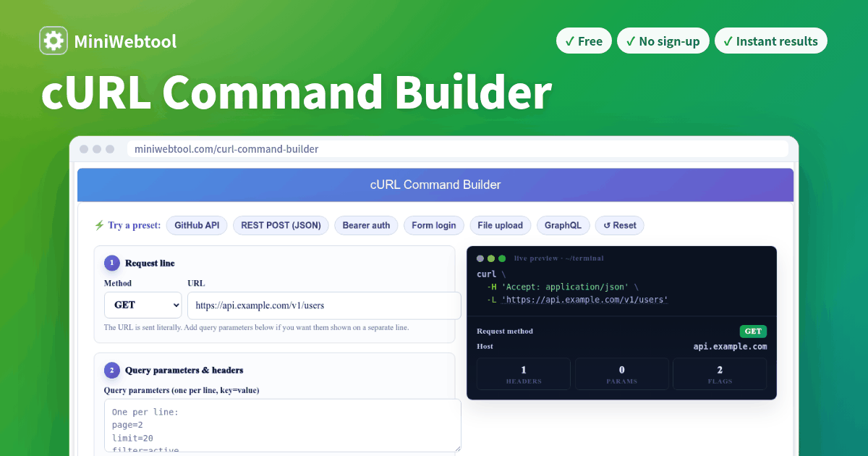Image resolution: width=868 pixels, height=456 pixels.
Task: Choose the Bearer auth preset
Action: pyautogui.click(x=366, y=225)
